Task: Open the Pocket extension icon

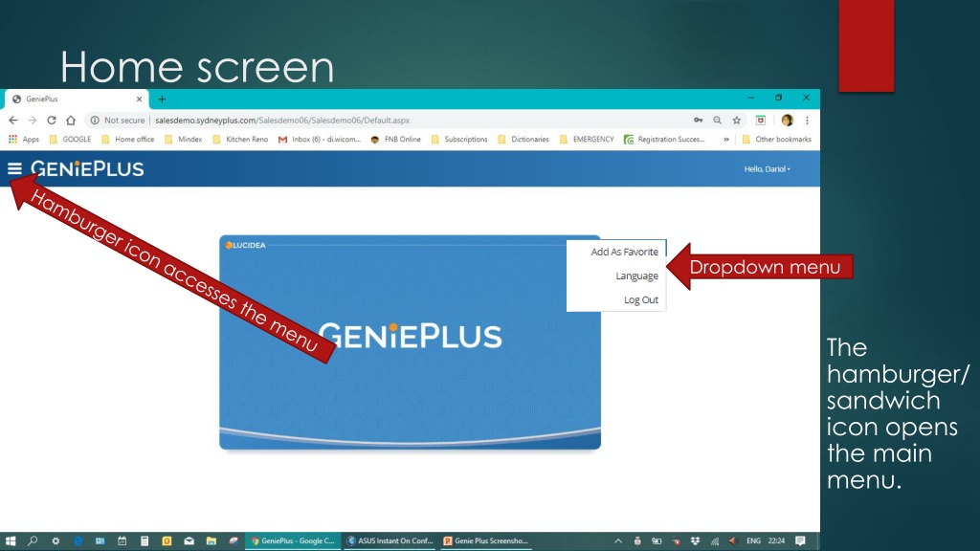Action: pos(761,120)
